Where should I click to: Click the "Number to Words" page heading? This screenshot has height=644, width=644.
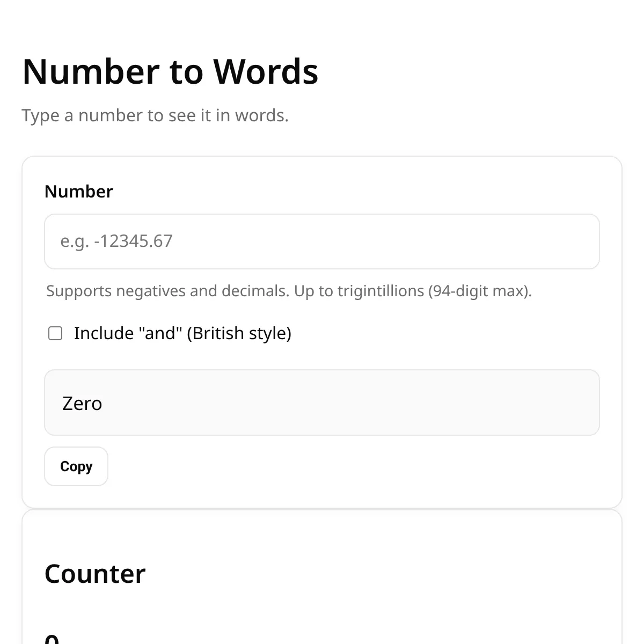[170, 71]
